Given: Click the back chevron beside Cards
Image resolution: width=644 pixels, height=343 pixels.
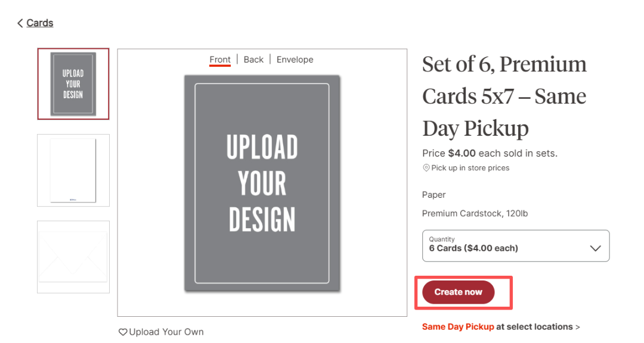Looking at the screenshot, I should [20, 23].
